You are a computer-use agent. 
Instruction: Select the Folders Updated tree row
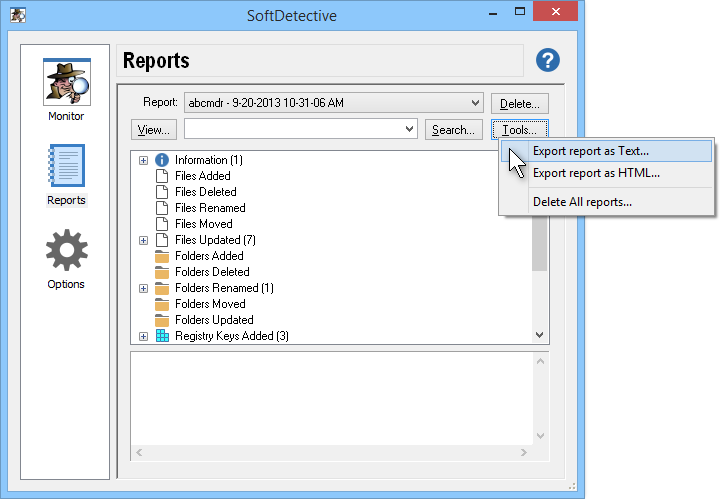[214, 320]
